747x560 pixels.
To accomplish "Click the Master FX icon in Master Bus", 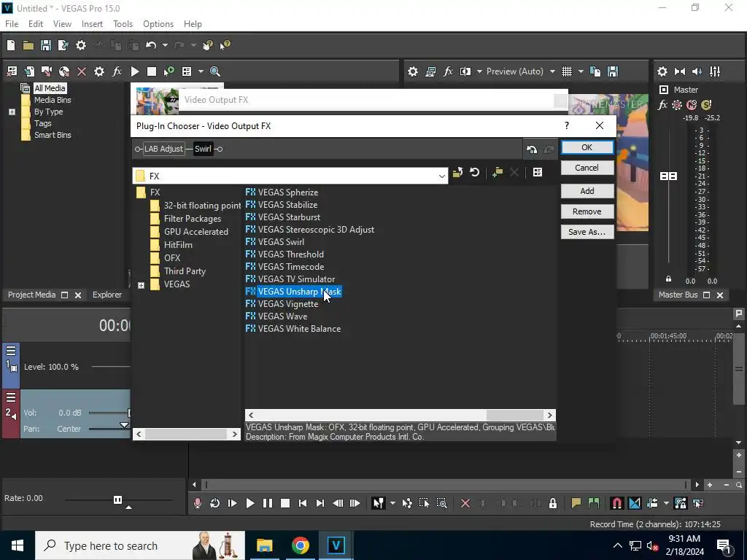I will pyautogui.click(x=662, y=105).
